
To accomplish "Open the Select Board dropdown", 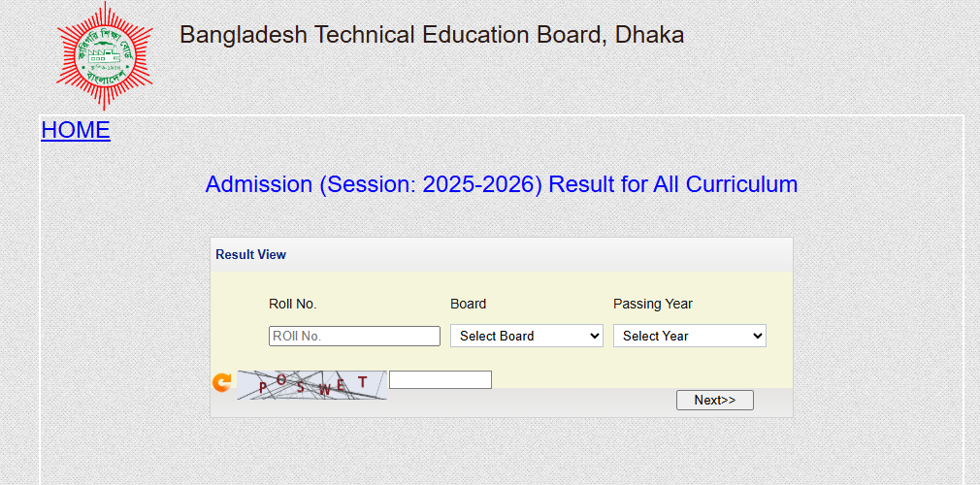I will pos(526,337).
